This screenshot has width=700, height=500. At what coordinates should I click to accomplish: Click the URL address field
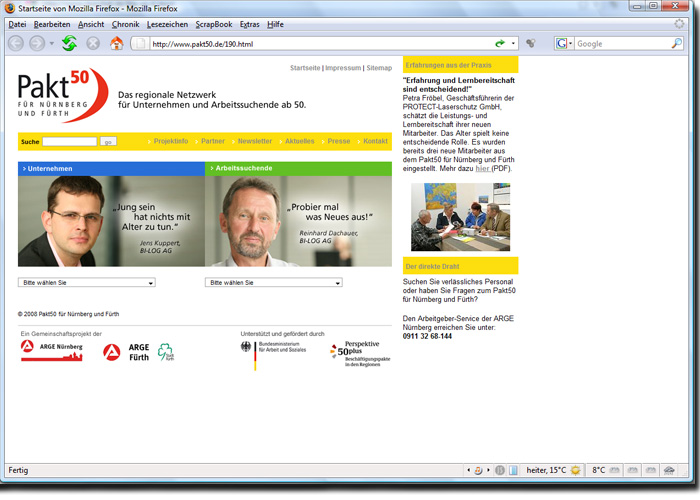[321, 44]
